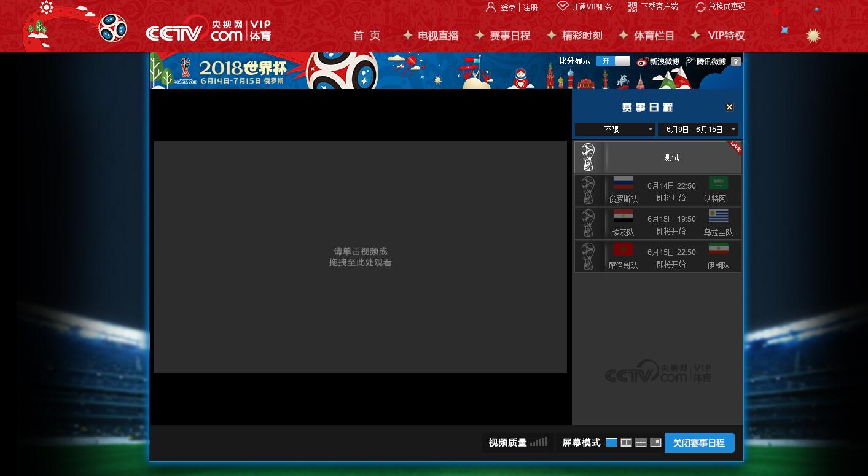Click the 开通VIP服务 link
Screen dimensions: 868x476
click(592, 7)
